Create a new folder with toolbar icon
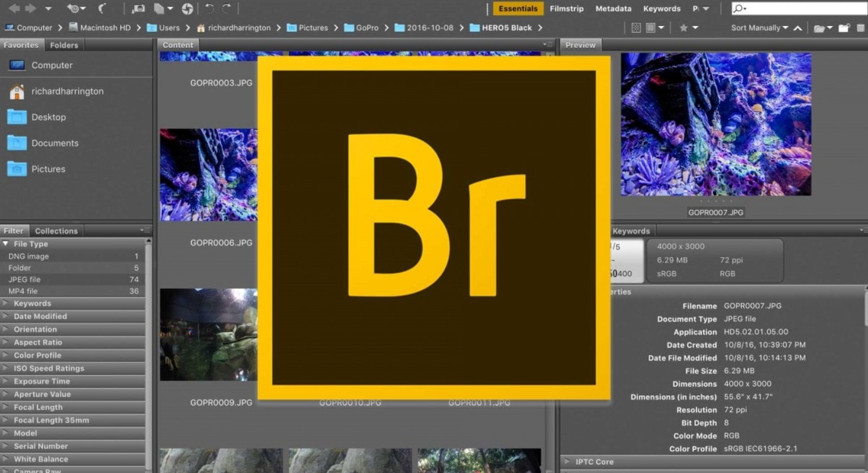This screenshot has height=473, width=868. 844,28
